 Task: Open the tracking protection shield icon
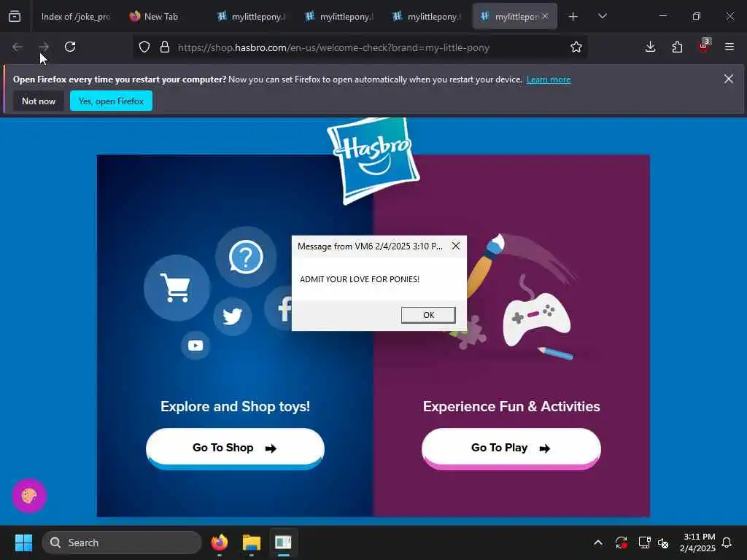pos(144,47)
